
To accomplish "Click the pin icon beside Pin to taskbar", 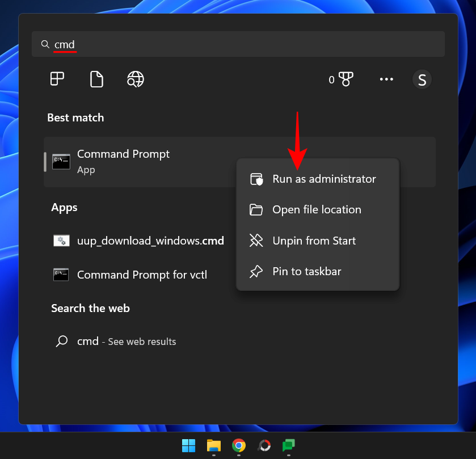I will point(256,271).
